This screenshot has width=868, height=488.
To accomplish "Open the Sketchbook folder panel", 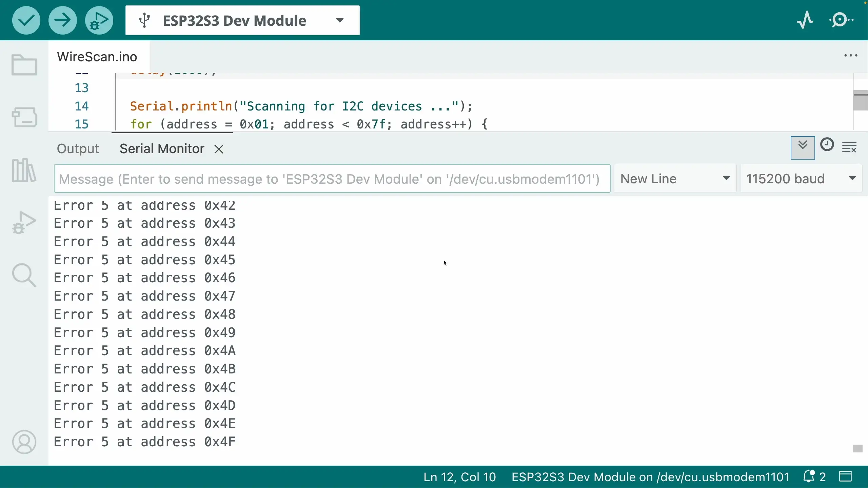I will coord(24,64).
